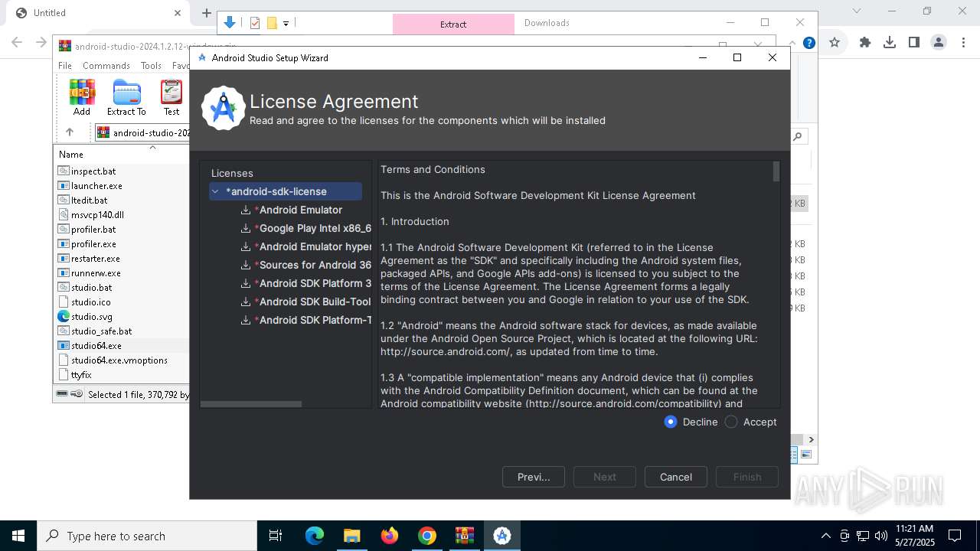Image resolution: width=980 pixels, height=551 pixels.
Task: Select ttyfix in WinRAR list
Action: (x=74, y=375)
